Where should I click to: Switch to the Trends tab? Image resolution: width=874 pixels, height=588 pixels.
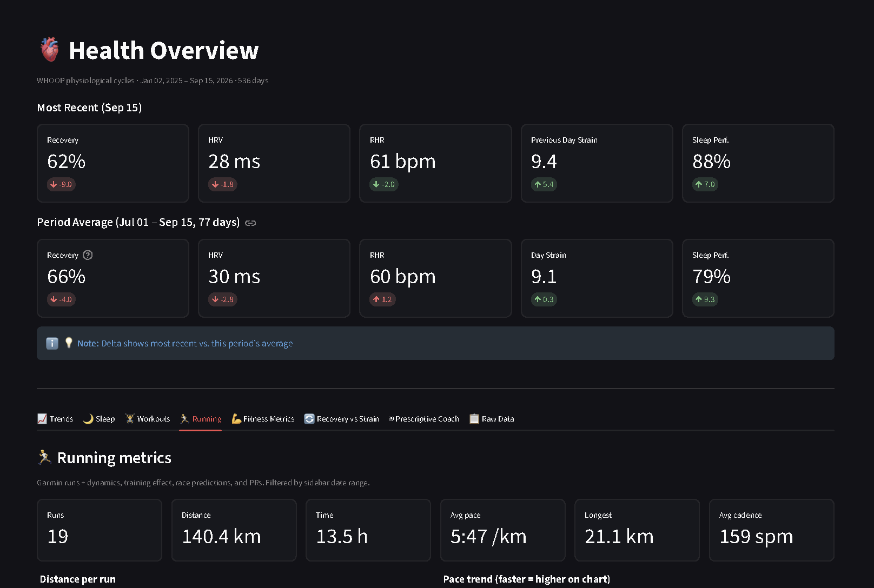[55, 419]
